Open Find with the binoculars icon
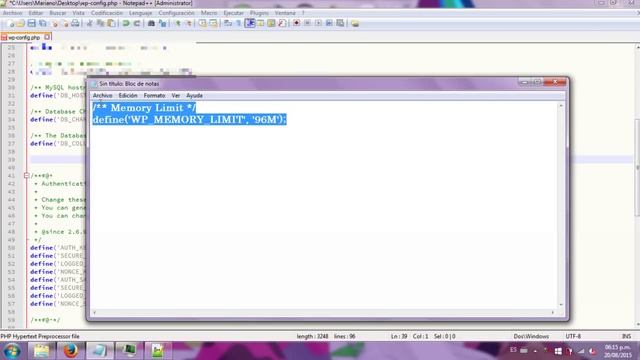The height and width of the screenshot is (360, 640). click(151, 23)
